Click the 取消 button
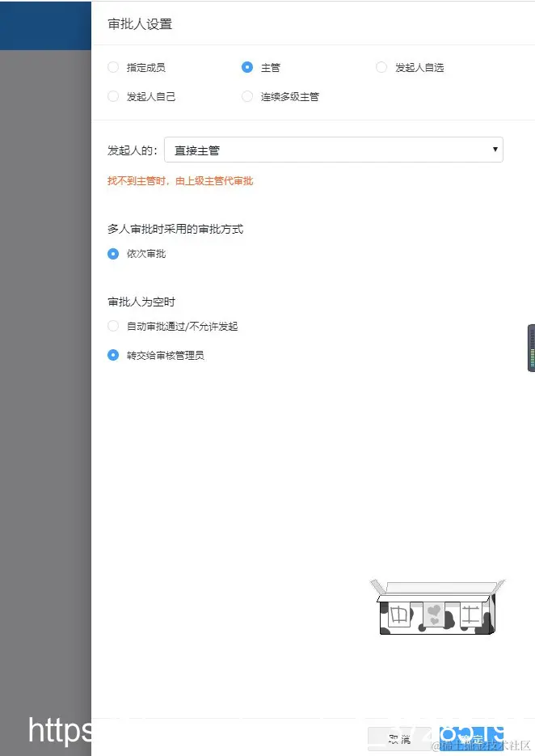Screen dimensions: 535x756 pyautogui.click(x=399, y=739)
